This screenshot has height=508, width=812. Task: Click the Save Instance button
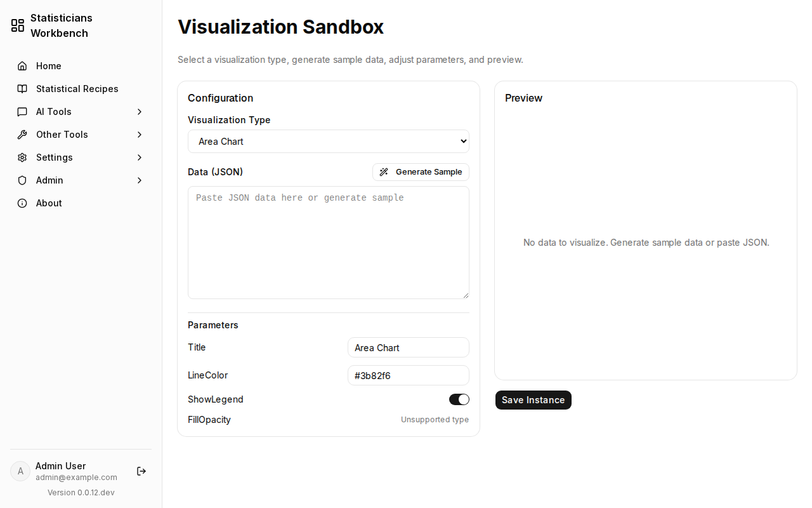pyautogui.click(x=534, y=400)
